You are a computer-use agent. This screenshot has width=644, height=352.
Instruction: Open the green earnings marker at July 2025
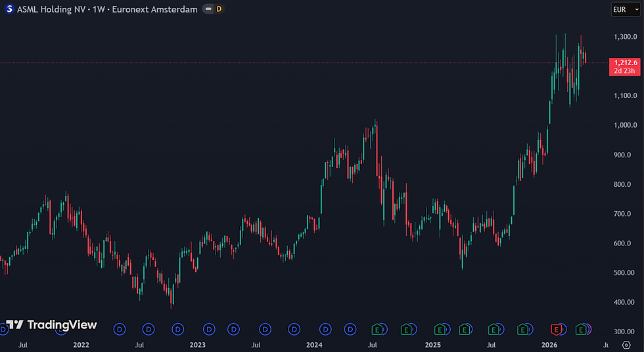[x=494, y=330]
